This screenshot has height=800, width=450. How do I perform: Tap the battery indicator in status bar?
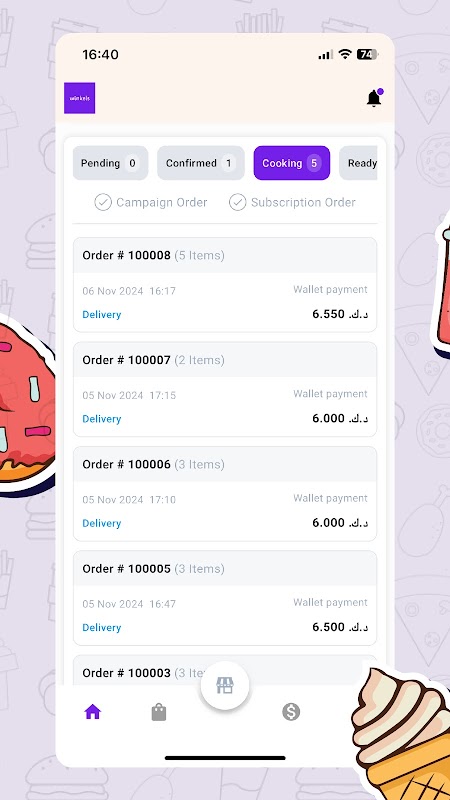click(367, 55)
